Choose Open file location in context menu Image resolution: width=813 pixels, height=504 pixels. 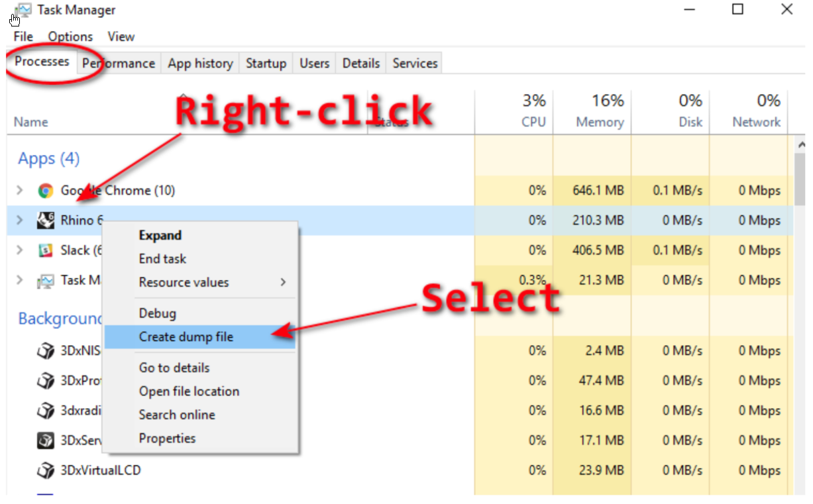[x=200, y=391]
